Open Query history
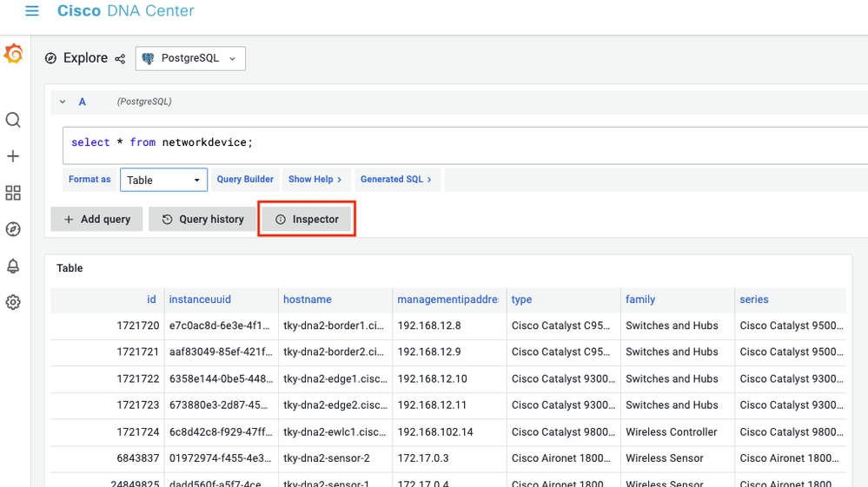Screen dimensions: 868x487 pyautogui.click(x=202, y=220)
